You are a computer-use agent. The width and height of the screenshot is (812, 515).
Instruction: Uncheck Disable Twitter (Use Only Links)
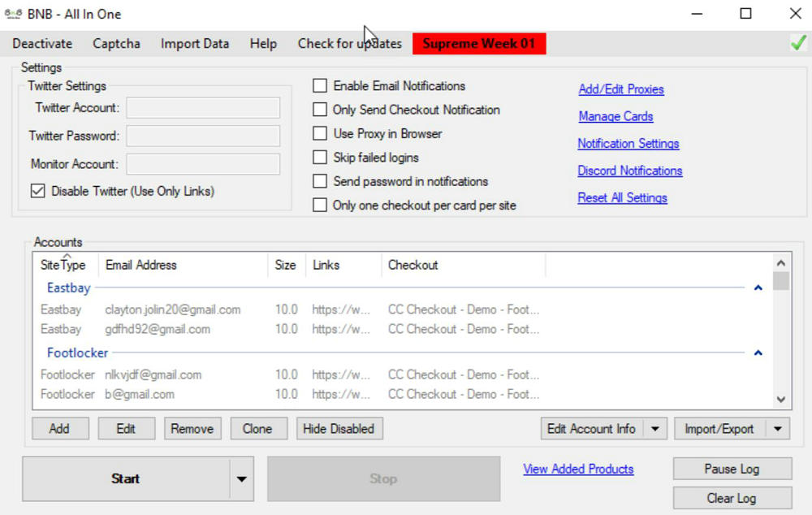[38, 191]
